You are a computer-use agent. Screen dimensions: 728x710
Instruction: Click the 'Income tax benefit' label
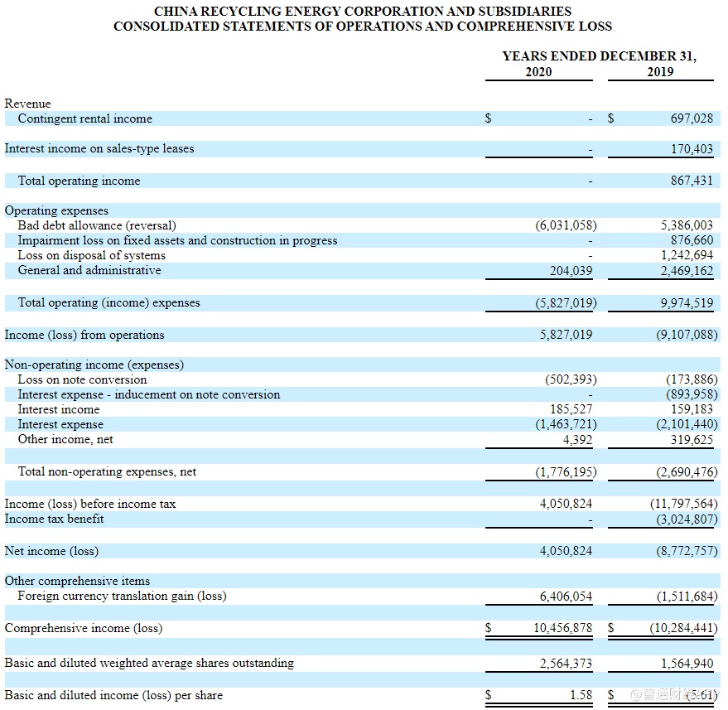55,519
